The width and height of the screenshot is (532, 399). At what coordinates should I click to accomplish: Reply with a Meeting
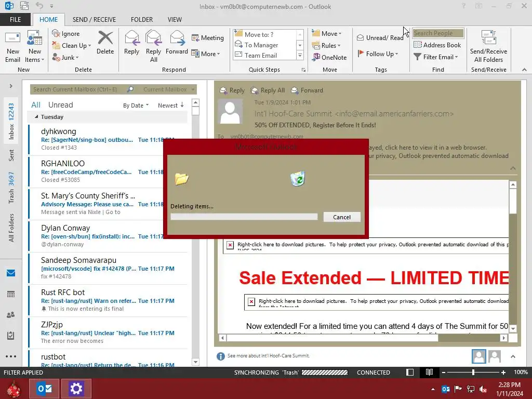208,37
